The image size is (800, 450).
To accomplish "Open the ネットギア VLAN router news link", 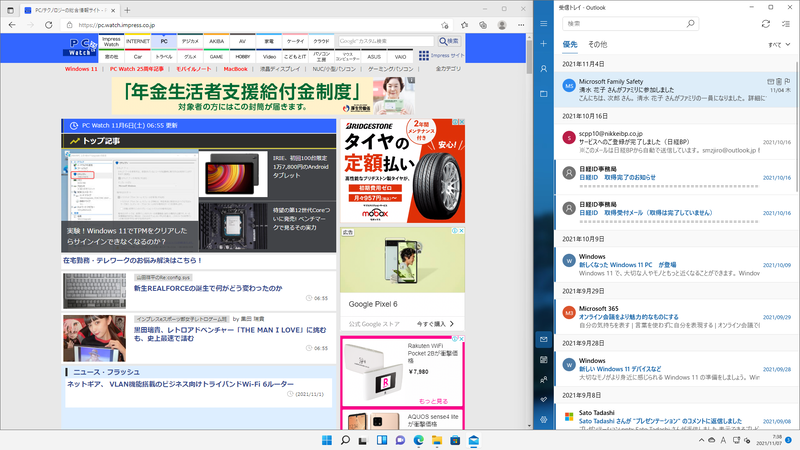I will click(181, 384).
